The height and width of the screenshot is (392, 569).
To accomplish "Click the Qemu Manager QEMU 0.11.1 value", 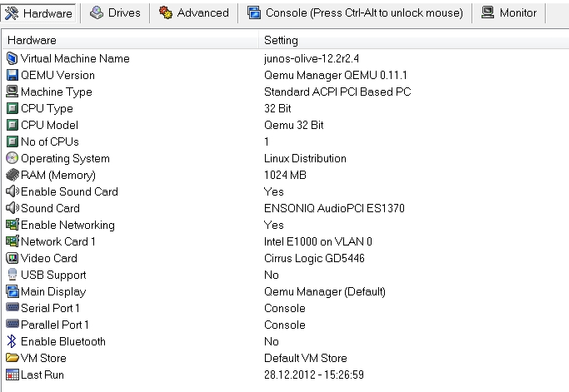I will tap(336, 76).
